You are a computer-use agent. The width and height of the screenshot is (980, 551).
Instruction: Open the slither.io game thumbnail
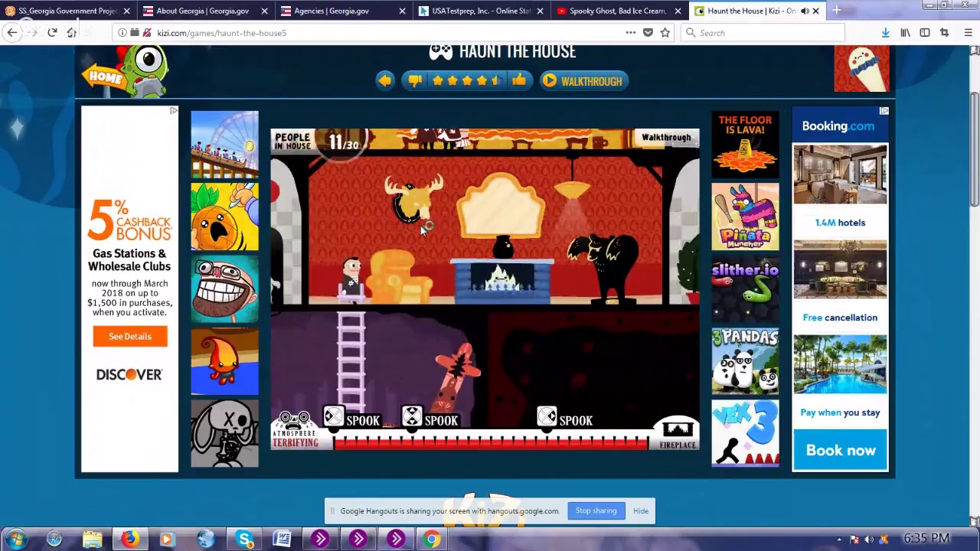coord(745,289)
